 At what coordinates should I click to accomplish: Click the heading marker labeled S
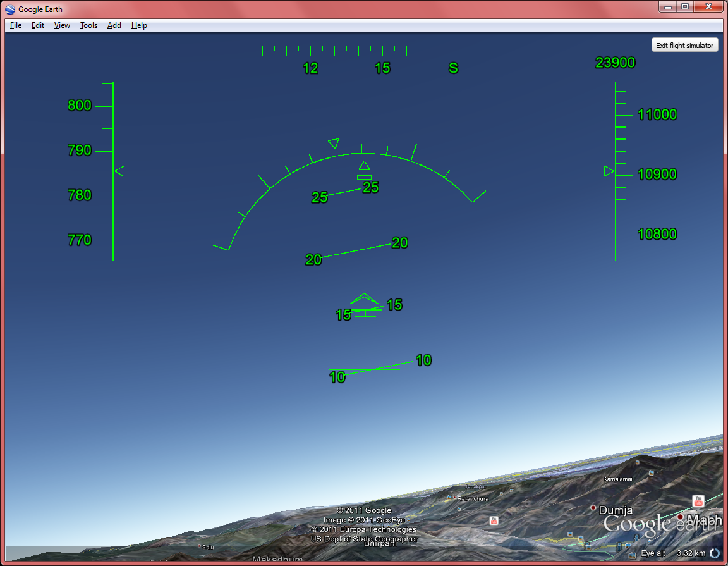(x=453, y=68)
